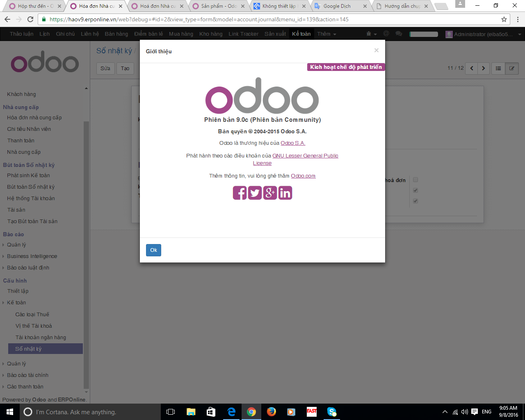Open Các loại Thuế

click(32, 315)
